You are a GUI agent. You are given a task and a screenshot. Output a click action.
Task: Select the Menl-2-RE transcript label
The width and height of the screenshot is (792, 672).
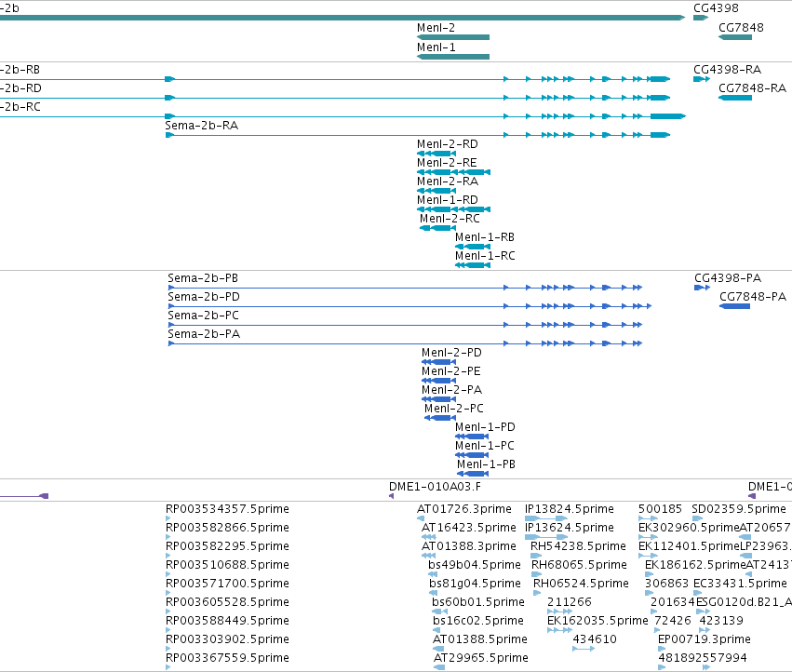447,163
